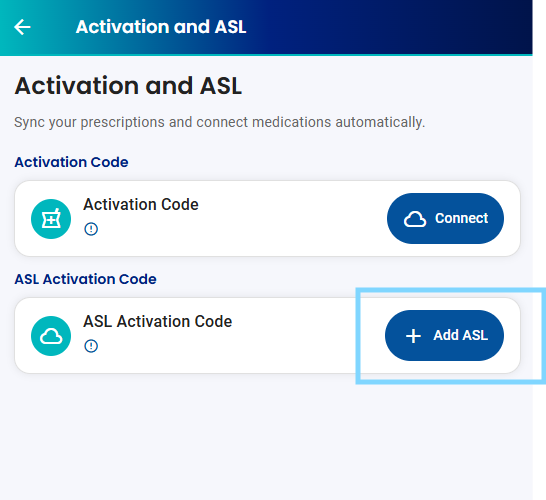Select the ASL Activation Code card title
Viewport: 546px width, 500px height.
(157, 321)
